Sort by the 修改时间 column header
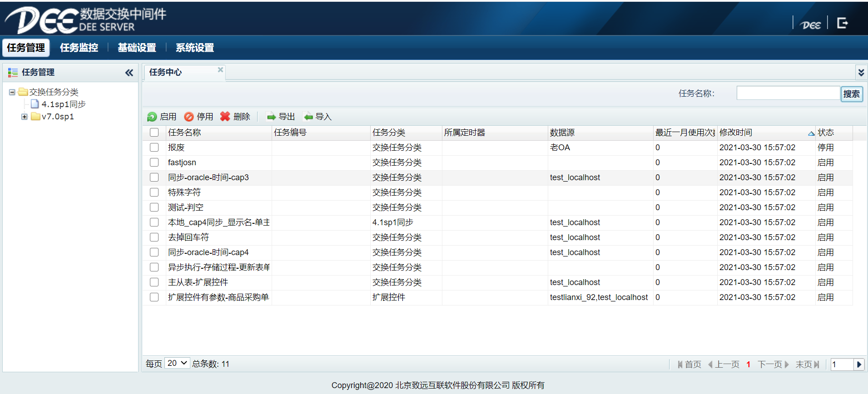This screenshot has height=394, width=868. point(736,133)
